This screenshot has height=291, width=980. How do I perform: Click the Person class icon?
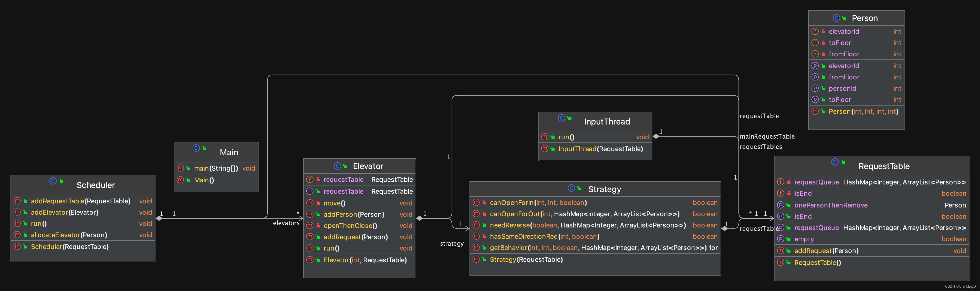click(836, 18)
